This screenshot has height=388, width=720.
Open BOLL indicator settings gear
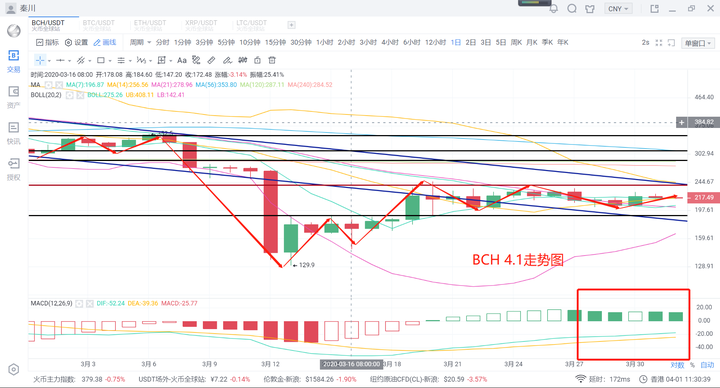click(x=69, y=95)
